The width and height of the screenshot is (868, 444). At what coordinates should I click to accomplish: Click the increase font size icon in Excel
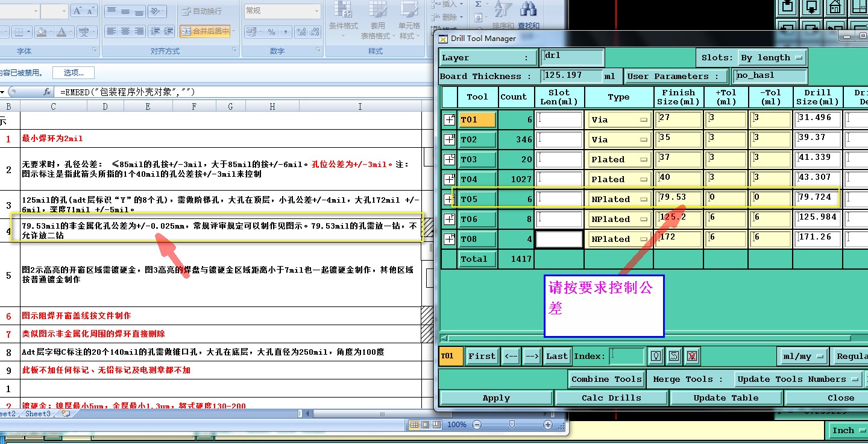coord(77,11)
